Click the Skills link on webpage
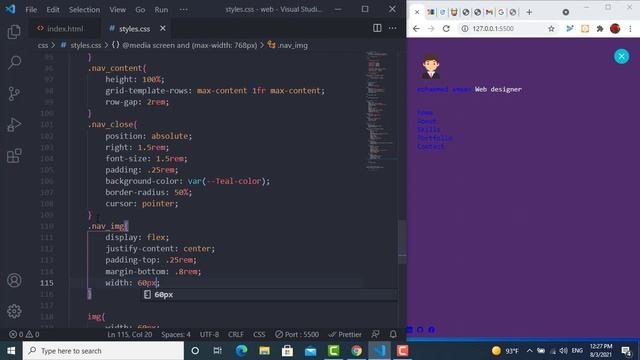The width and height of the screenshot is (640, 360). click(x=429, y=130)
